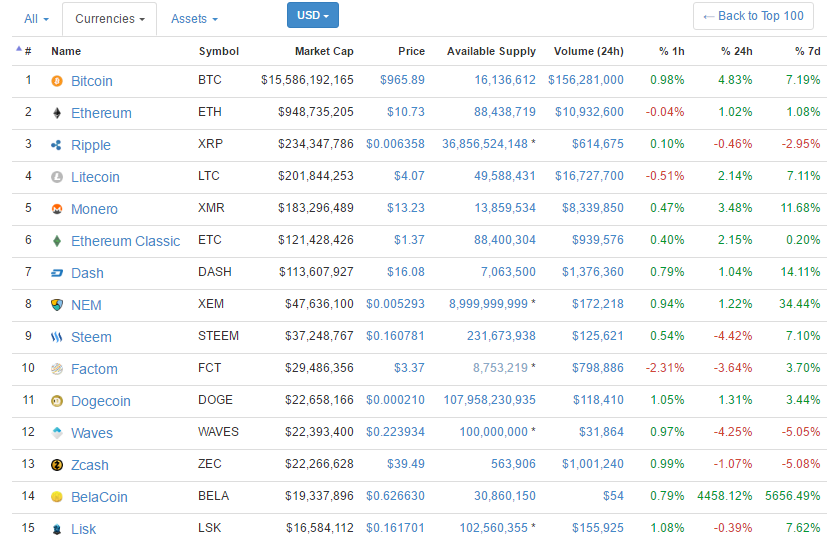Expand the All filter dropdown
Viewport: 836px width, 543px height.
click(x=36, y=19)
